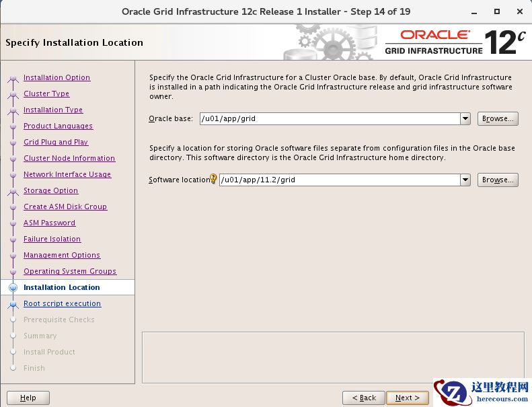532x407 pixels.
Task: Click the Next button
Action: (408, 398)
